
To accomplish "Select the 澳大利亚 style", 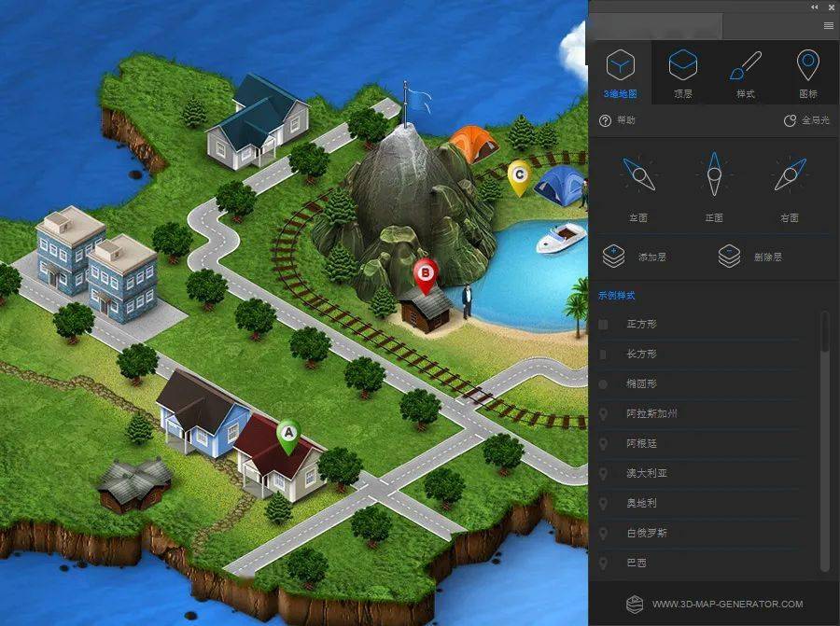I will coord(698,473).
